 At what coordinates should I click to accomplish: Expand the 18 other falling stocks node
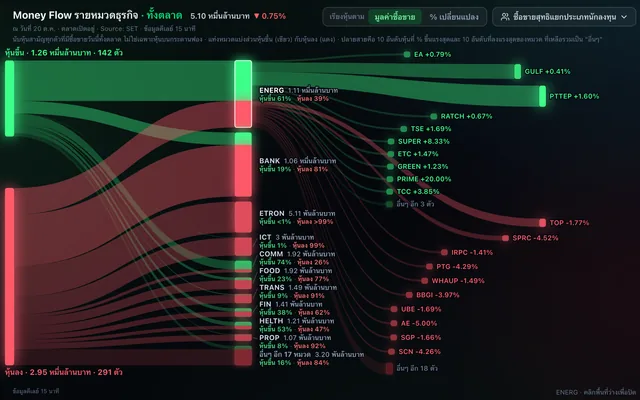(x=412, y=368)
